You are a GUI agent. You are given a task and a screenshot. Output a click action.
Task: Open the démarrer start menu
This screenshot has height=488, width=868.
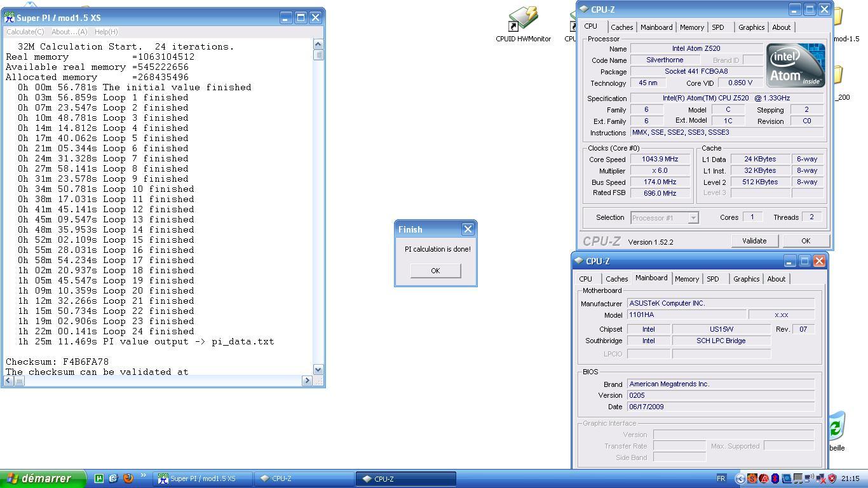pyautogui.click(x=43, y=478)
